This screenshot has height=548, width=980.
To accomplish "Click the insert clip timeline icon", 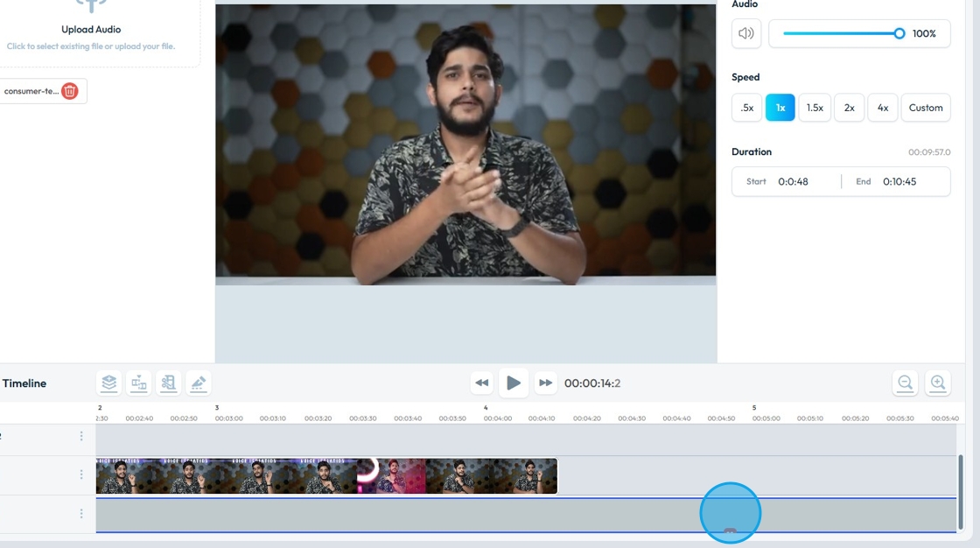I will [139, 383].
